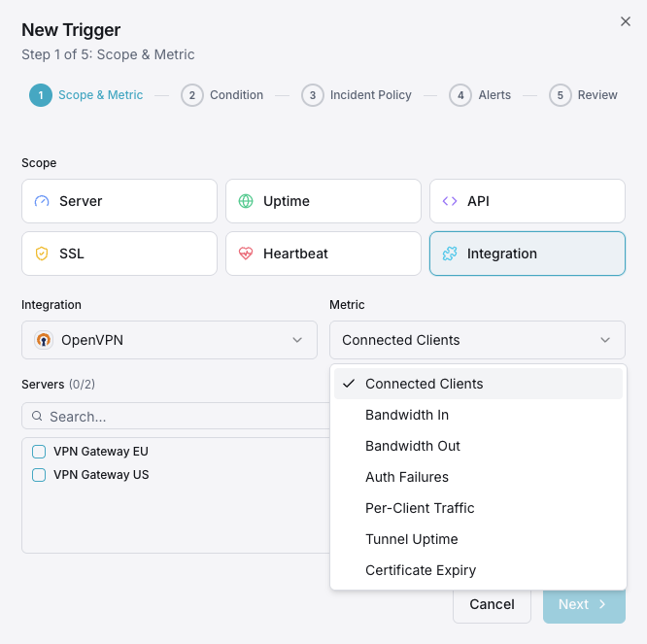Check the VPN Gateway US checkbox
This screenshot has width=647, height=644.
(39, 475)
